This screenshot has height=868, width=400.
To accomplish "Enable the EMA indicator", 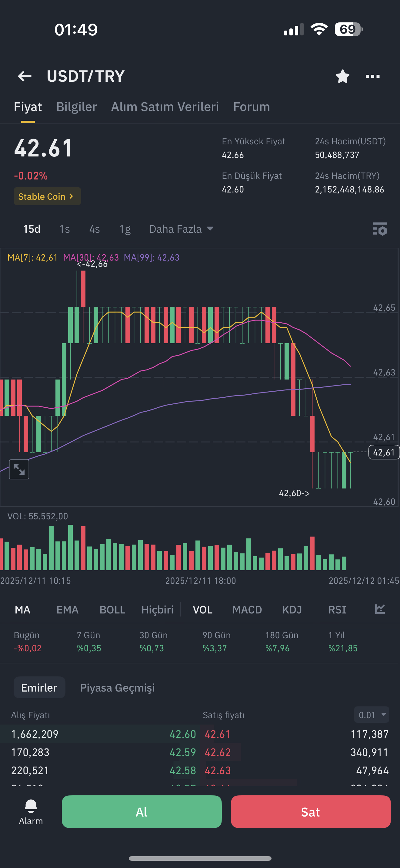I will (68, 610).
